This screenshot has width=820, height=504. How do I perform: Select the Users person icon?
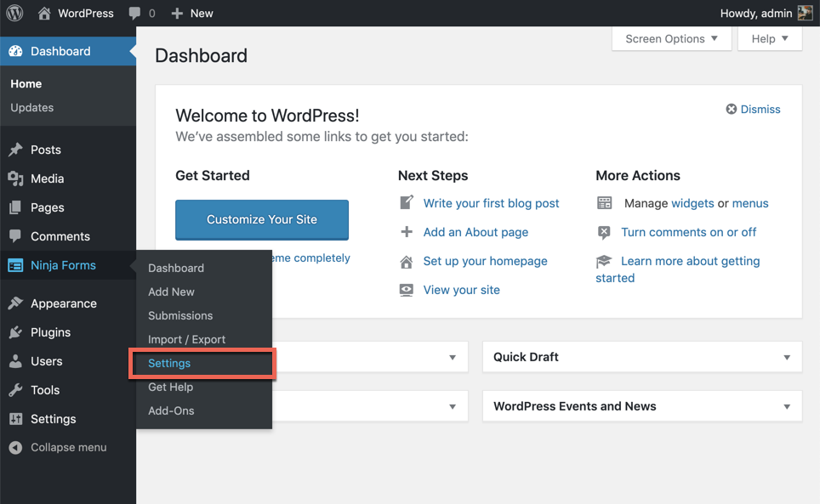(x=15, y=361)
